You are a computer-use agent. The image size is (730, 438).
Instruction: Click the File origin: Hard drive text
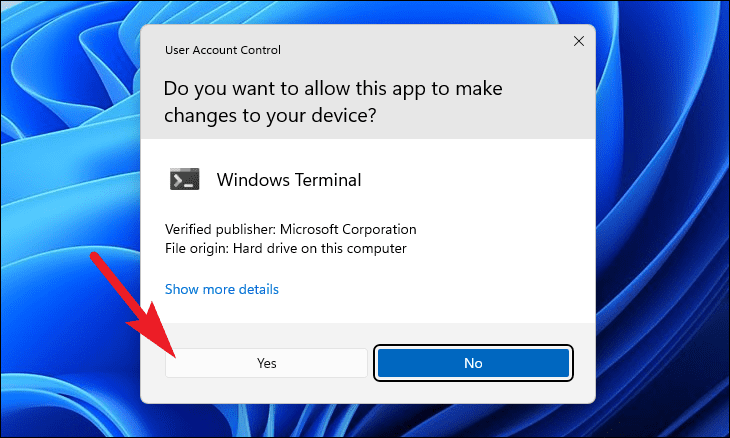pos(285,249)
